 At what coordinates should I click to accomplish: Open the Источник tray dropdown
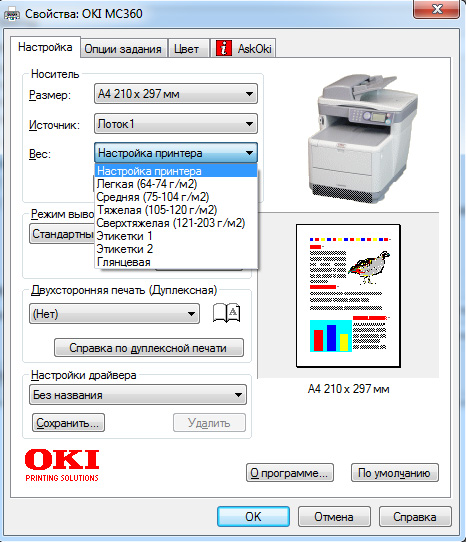[176, 124]
